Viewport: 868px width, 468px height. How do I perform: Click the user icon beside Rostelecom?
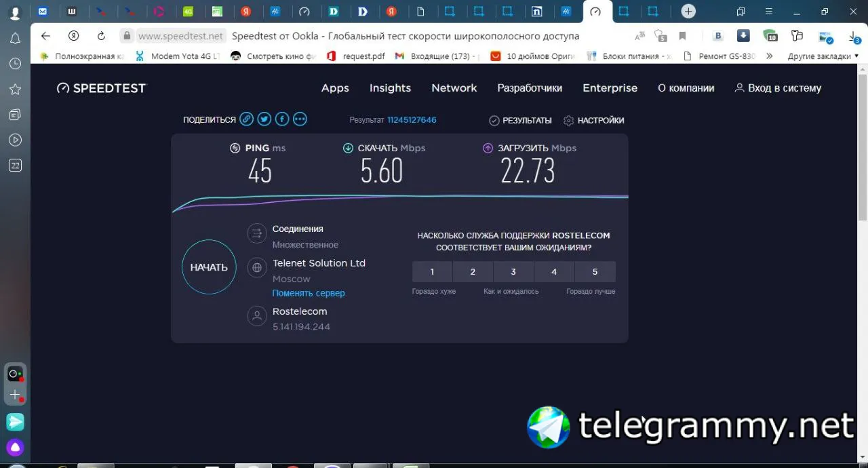257,316
